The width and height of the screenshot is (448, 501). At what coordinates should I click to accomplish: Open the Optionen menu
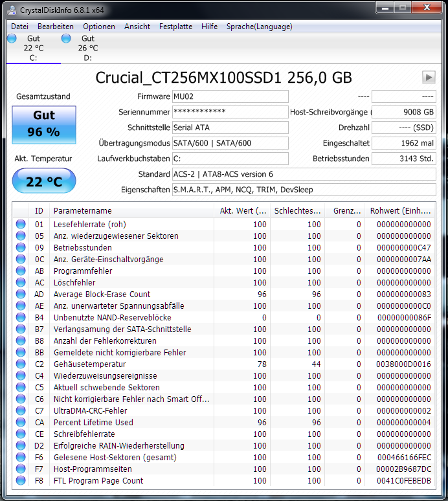point(99,27)
